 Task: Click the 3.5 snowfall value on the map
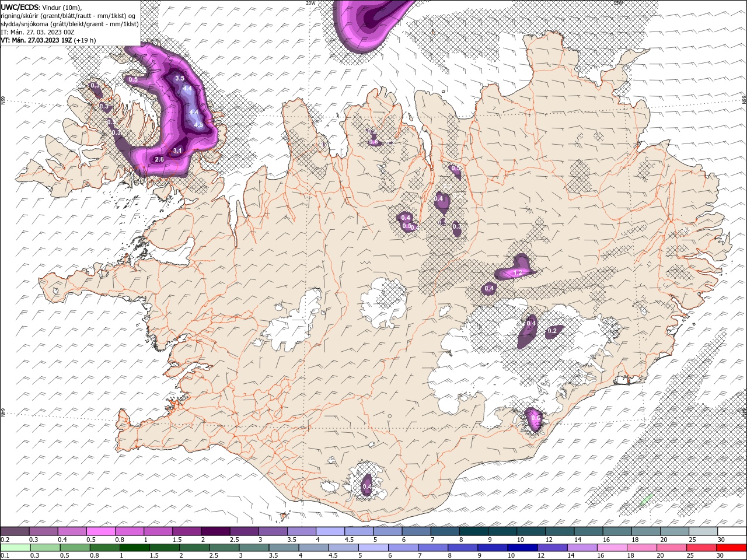tap(180, 78)
